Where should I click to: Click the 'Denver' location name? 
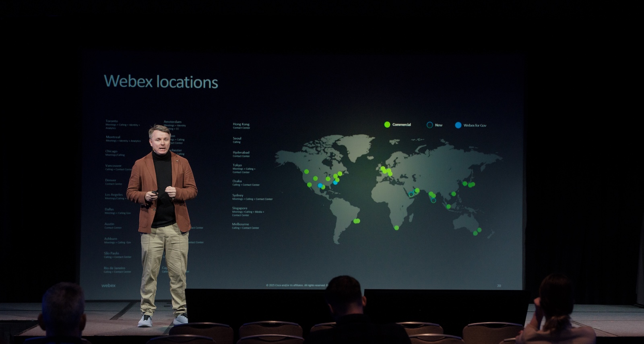(x=111, y=180)
